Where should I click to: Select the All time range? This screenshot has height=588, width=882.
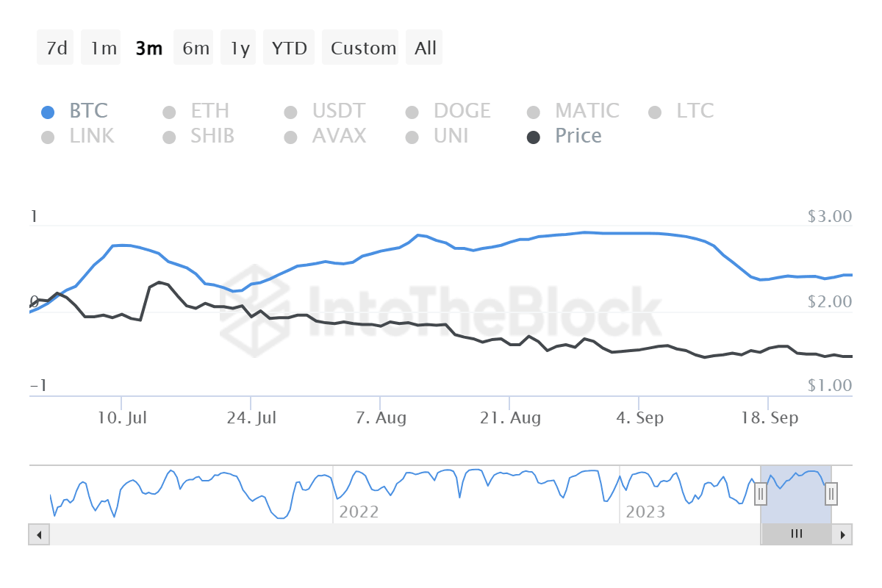pyautogui.click(x=424, y=47)
